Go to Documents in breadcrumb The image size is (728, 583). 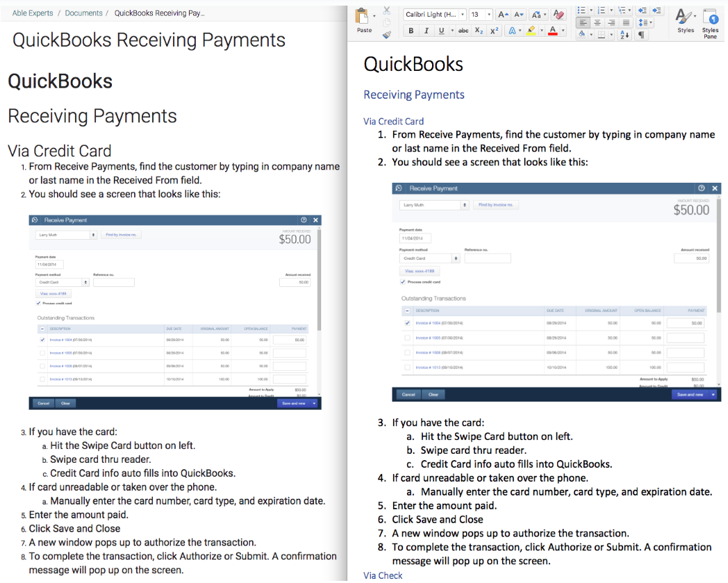pos(83,13)
